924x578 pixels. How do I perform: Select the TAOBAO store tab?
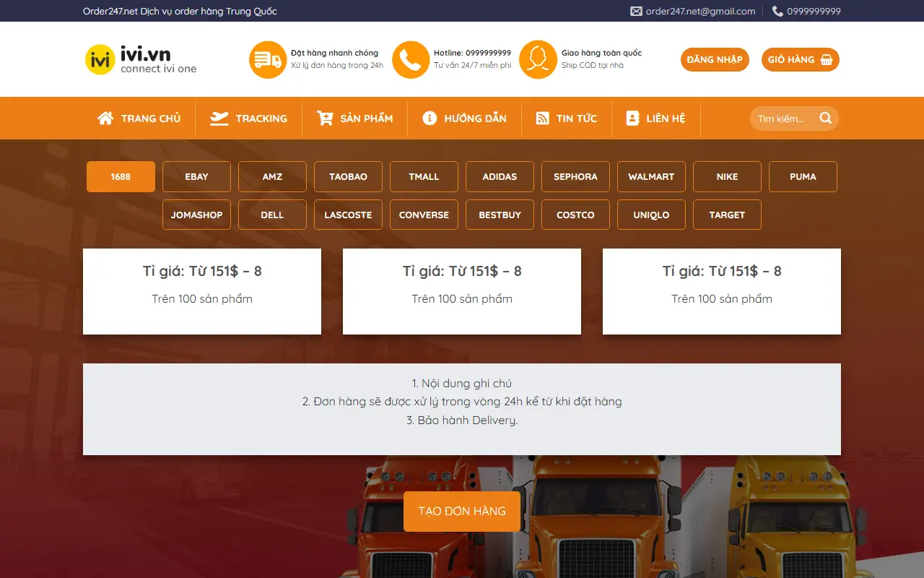click(348, 176)
